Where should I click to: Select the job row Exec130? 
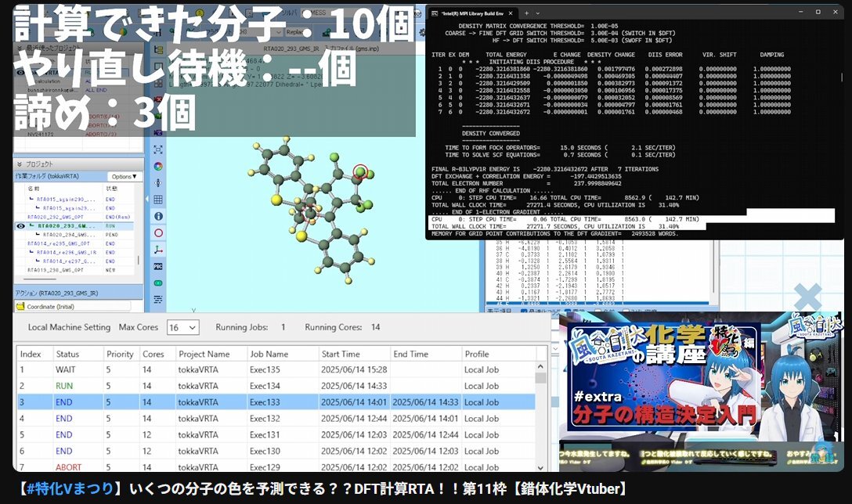276,452
